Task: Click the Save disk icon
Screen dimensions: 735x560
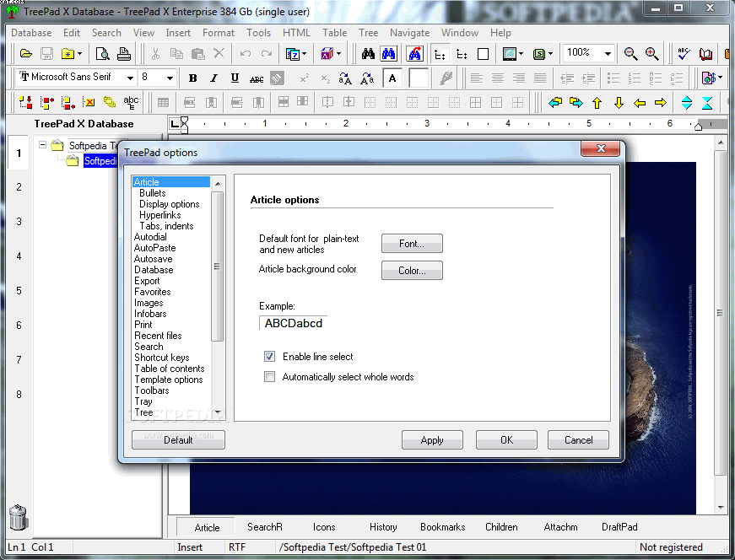Action: 46,54
